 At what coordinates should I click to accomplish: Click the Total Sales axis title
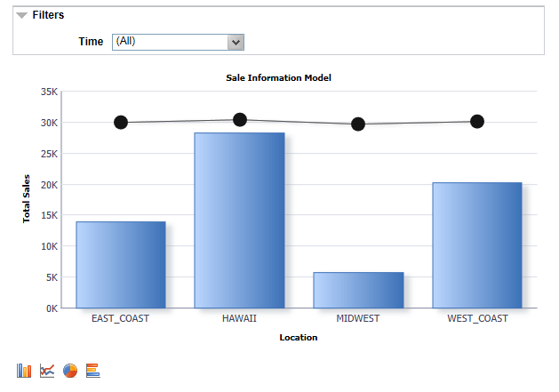click(x=26, y=199)
